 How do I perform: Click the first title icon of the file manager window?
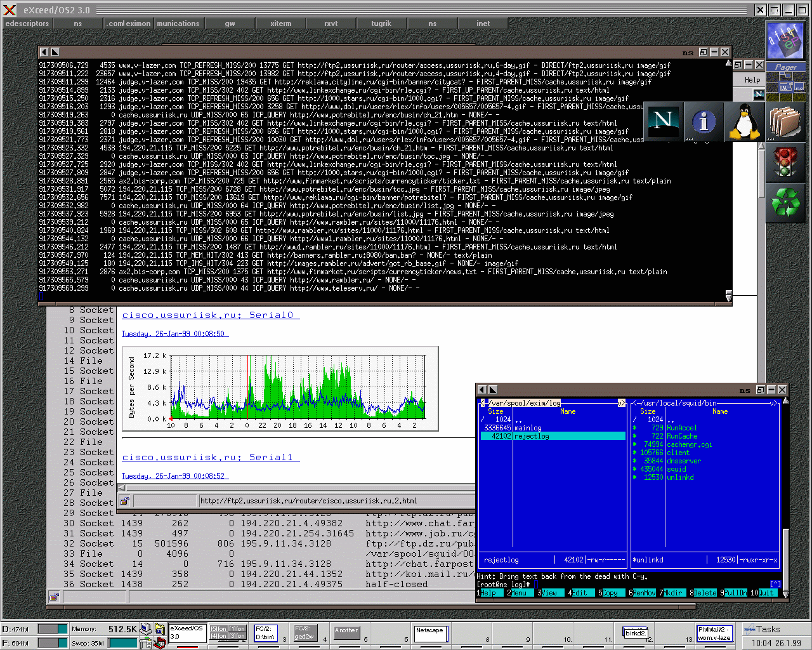[x=481, y=390]
